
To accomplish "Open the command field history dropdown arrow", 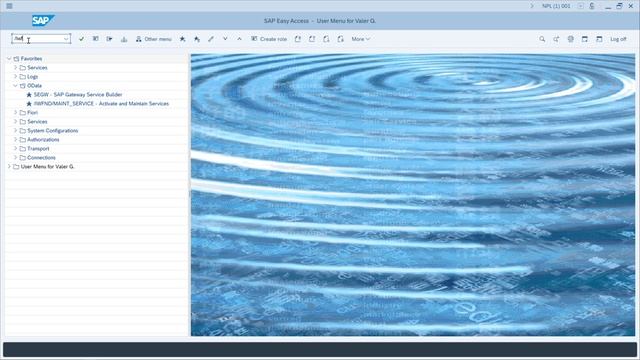I will [x=66, y=39].
